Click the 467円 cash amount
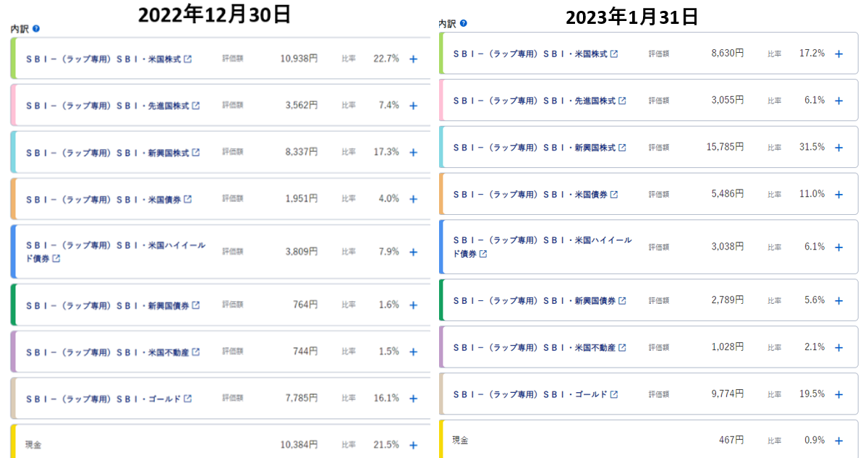Image resolution: width=868 pixels, height=458 pixels. (x=731, y=440)
